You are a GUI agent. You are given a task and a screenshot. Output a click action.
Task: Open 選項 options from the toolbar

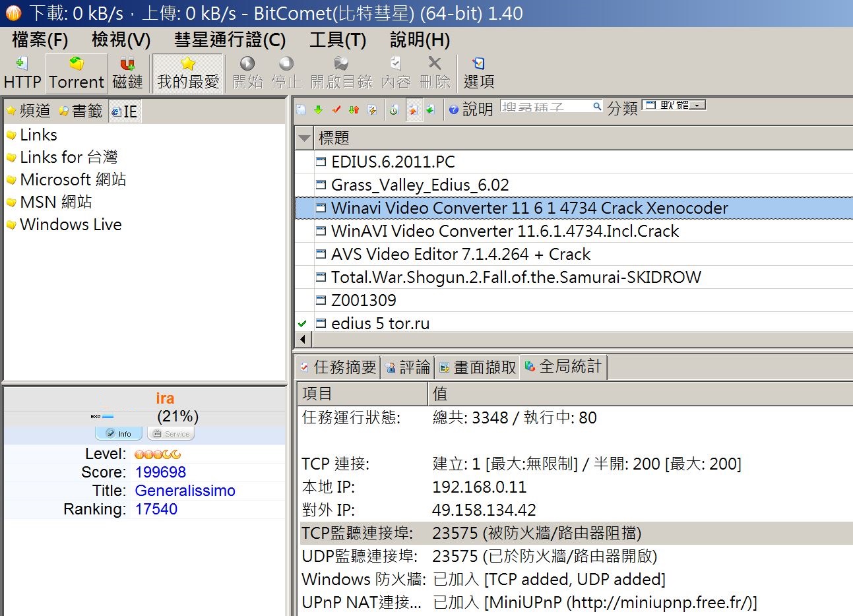(478, 73)
